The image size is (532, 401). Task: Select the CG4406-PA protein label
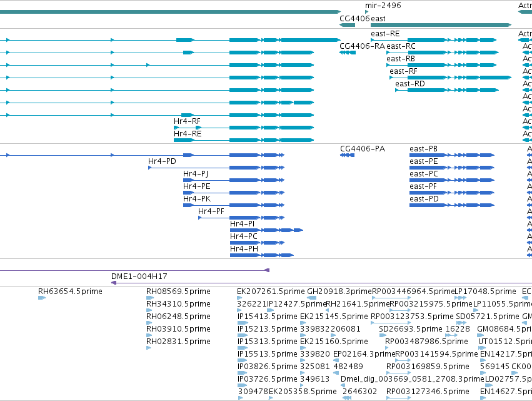(x=363, y=149)
